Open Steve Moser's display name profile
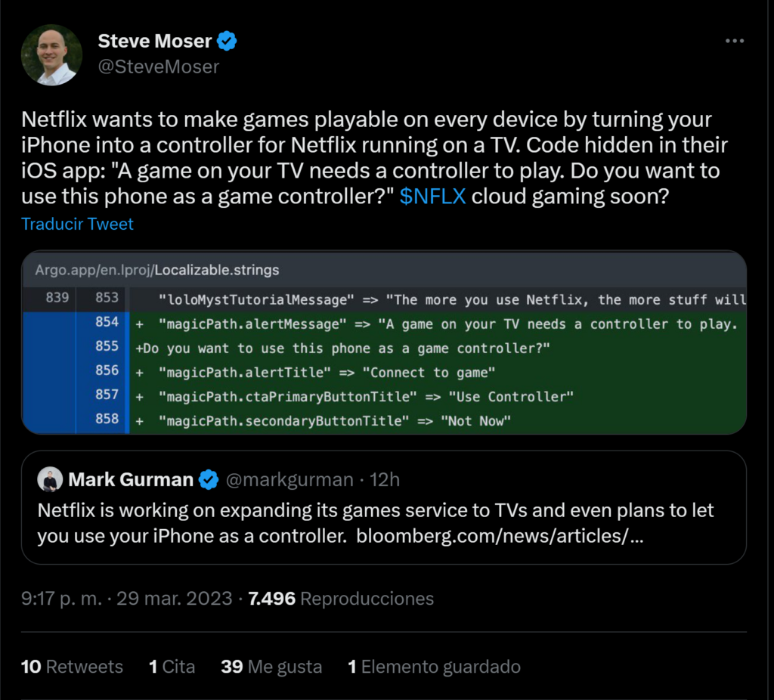Image resolution: width=774 pixels, height=700 pixels. pos(155,41)
